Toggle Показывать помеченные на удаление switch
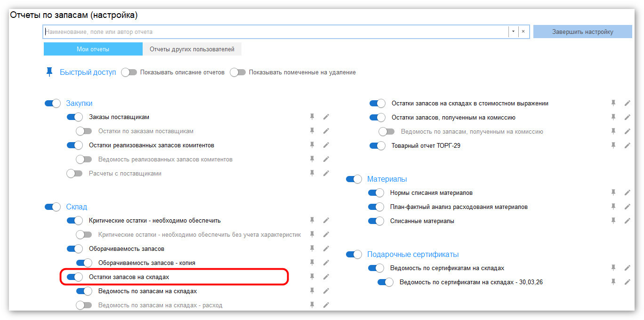This screenshot has width=644, height=320. [x=238, y=72]
